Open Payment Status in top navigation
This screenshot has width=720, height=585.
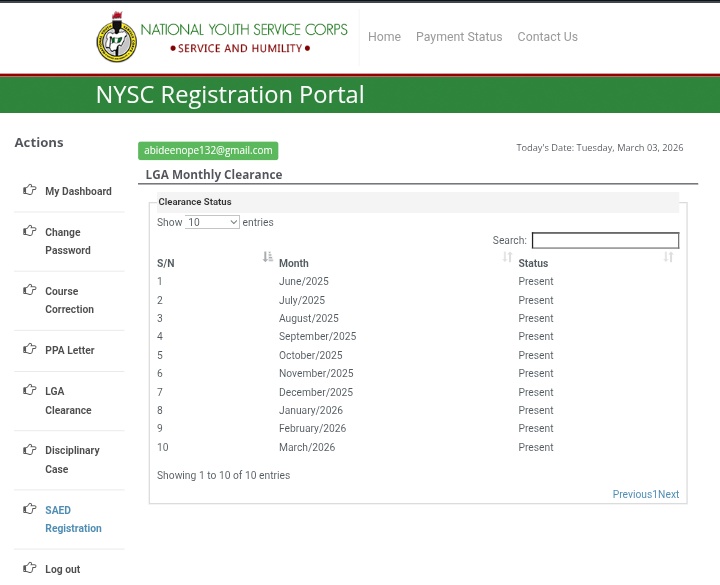459,37
